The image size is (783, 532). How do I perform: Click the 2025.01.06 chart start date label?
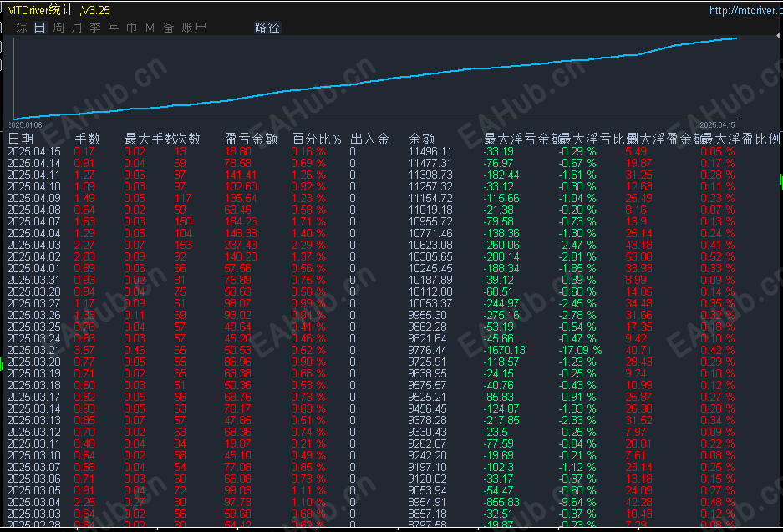[x=25, y=124]
